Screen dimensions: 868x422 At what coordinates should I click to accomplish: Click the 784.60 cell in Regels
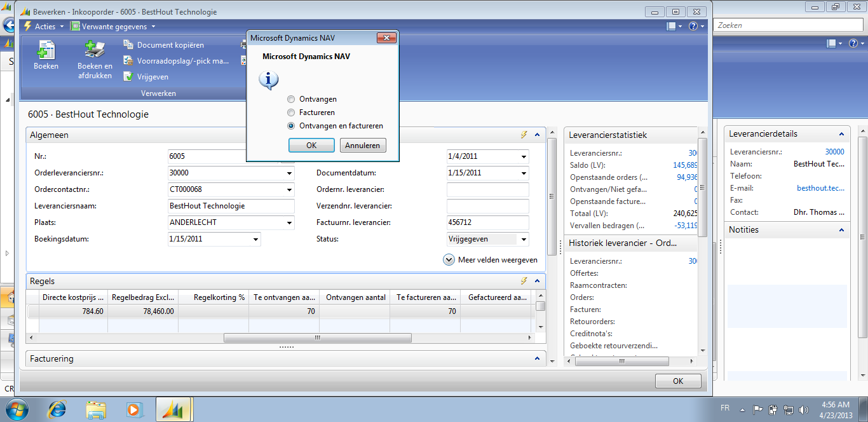tap(73, 311)
